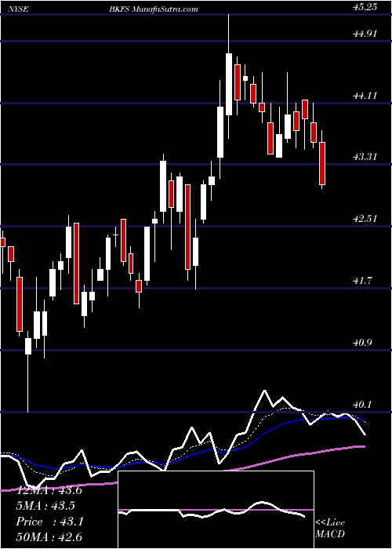Click the tallest white candle peaking above 44.91
The height and width of the screenshot is (549, 392).
pyautogui.click(x=229, y=84)
